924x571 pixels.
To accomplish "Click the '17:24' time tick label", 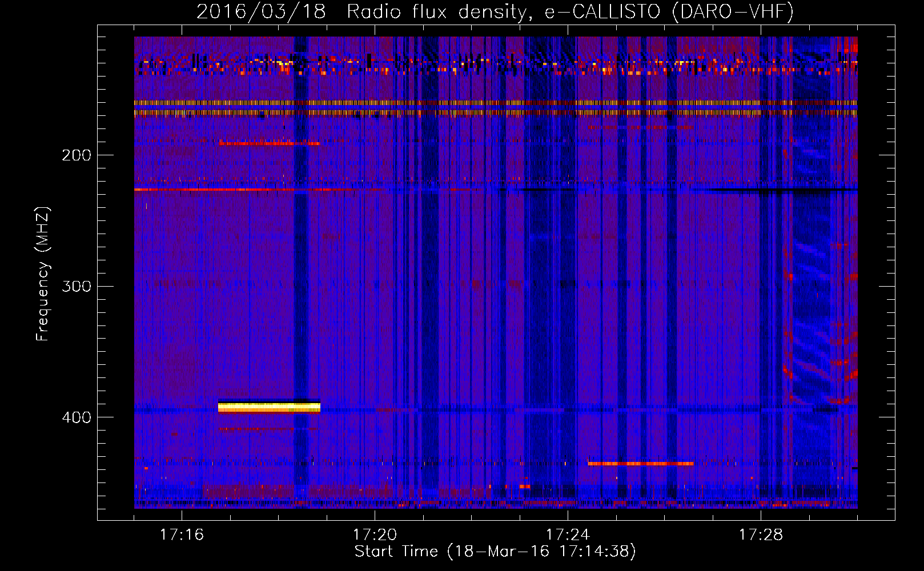I will 568,534.
